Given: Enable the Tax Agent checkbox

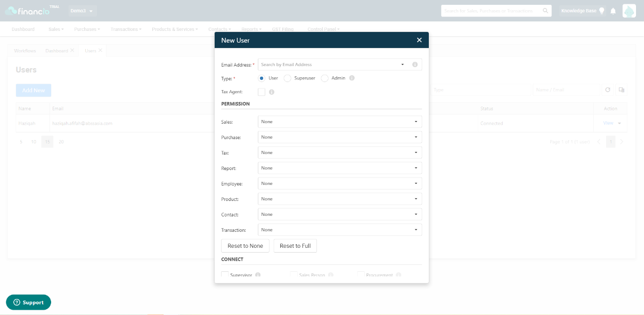Looking at the screenshot, I should [x=262, y=92].
